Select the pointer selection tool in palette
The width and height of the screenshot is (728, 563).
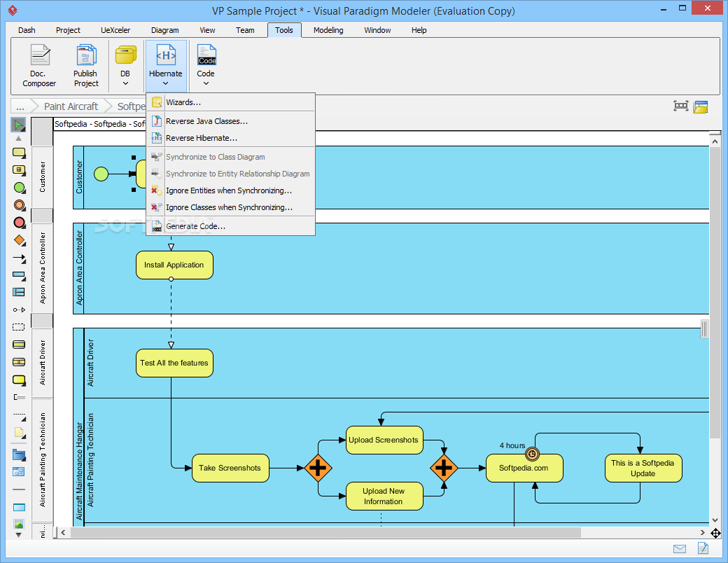pyautogui.click(x=19, y=125)
